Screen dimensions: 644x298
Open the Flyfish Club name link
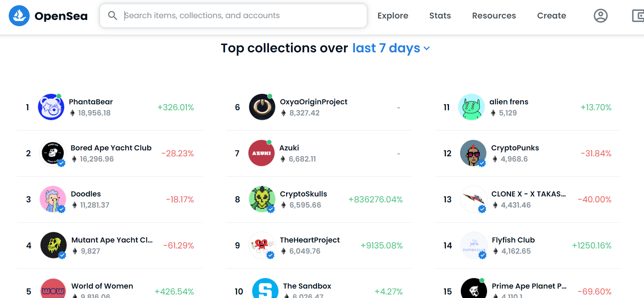coord(513,240)
